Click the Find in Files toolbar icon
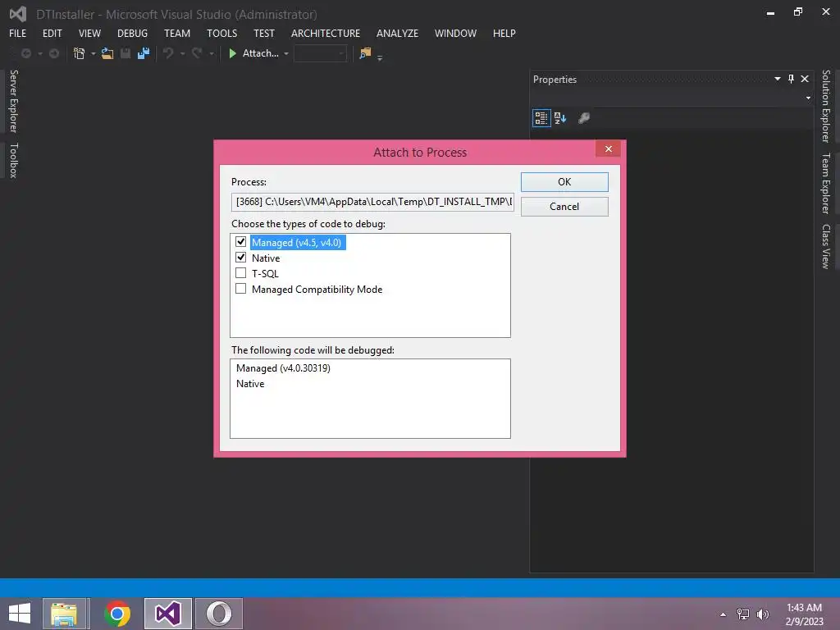The height and width of the screenshot is (630, 840). (x=365, y=53)
